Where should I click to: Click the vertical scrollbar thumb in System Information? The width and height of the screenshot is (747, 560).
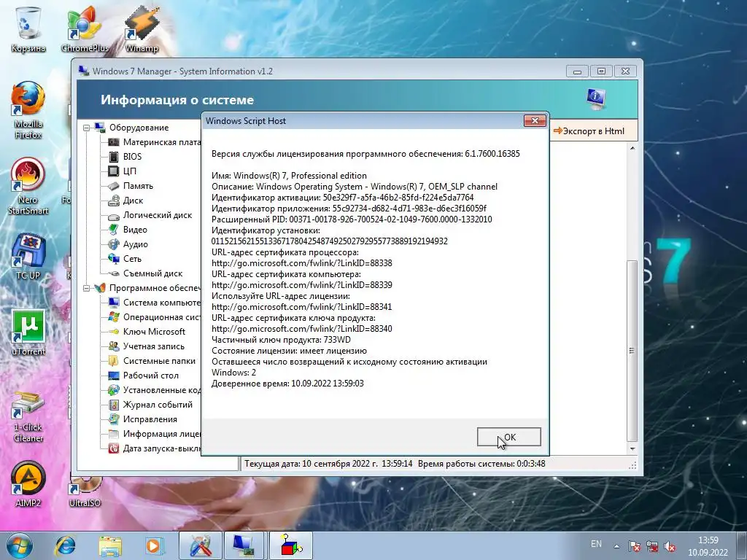[x=632, y=351]
